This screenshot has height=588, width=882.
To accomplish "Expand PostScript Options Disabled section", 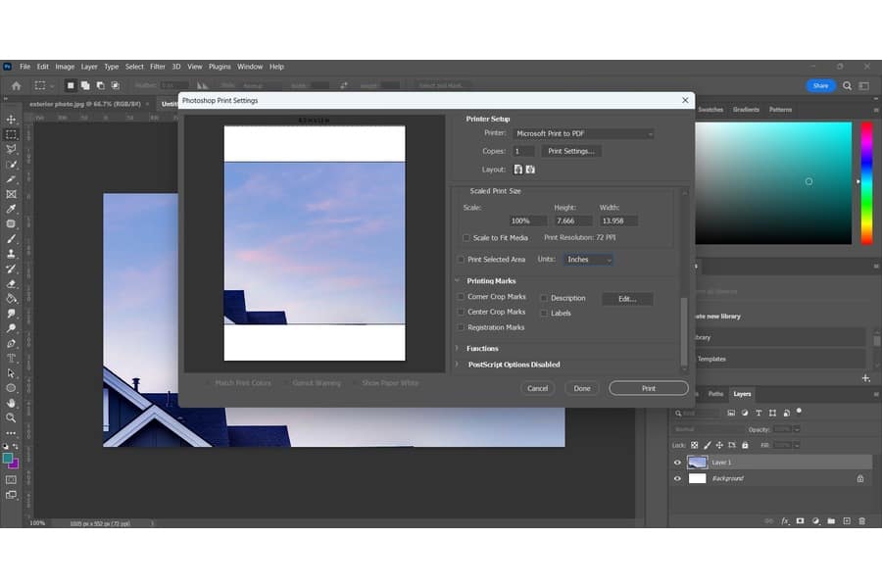I will [458, 365].
